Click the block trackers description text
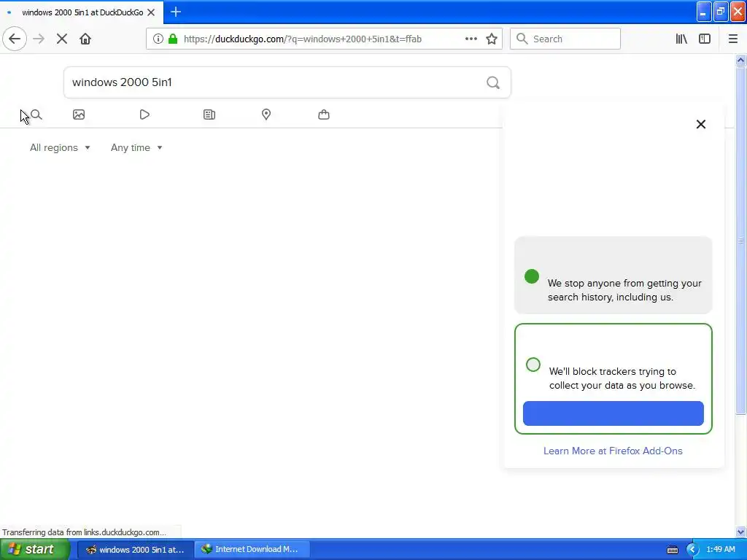The image size is (747, 560). [622, 378]
